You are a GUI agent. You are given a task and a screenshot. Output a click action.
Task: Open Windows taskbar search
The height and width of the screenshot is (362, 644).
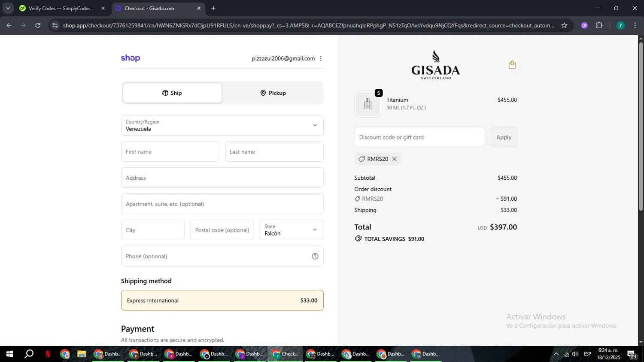coord(29,354)
